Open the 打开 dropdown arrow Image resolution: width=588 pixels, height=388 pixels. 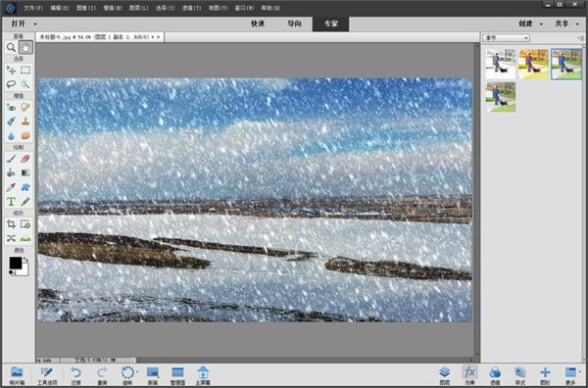[x=35, y=24]
